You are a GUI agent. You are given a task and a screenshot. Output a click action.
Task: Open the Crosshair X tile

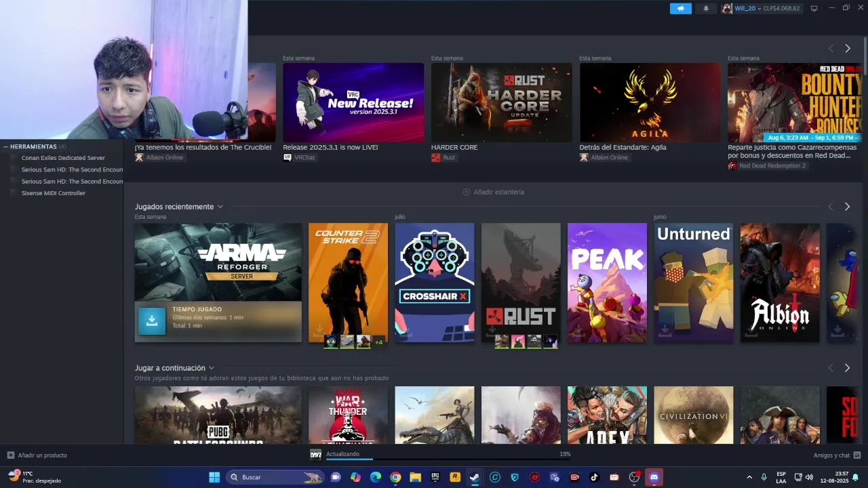pyautogui.click(x=435, y=283)
